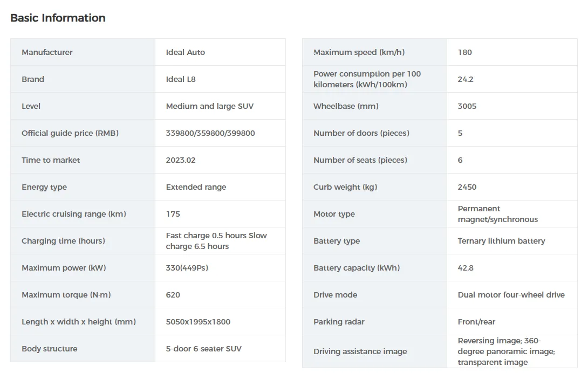Select electric cruising range value 175
Screen dimensions: 588x387
coord(173,214)
